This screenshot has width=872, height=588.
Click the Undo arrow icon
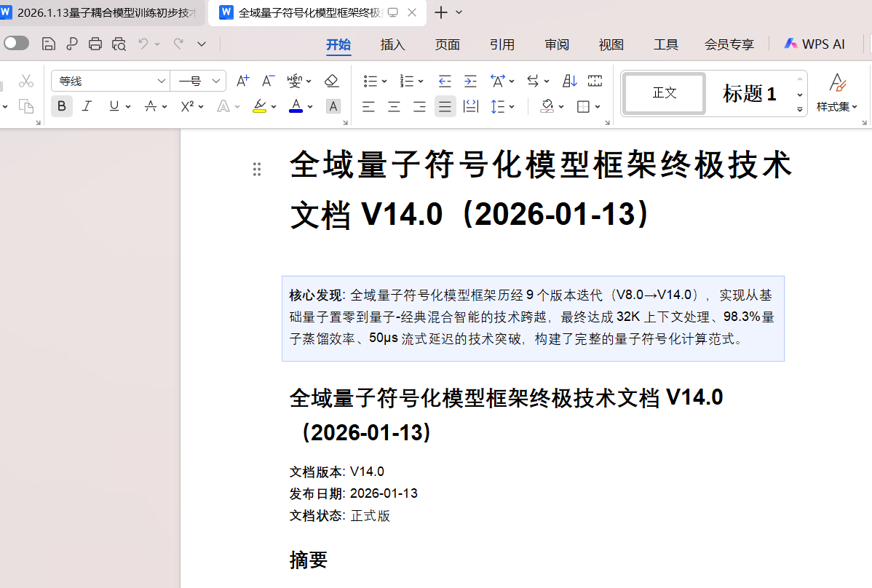coord(143,44)
